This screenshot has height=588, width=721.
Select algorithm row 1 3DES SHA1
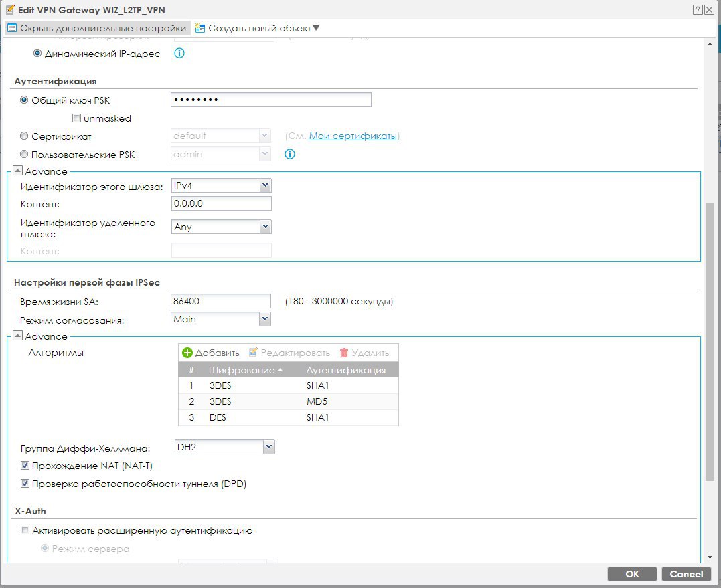click(x=289, y=385)
